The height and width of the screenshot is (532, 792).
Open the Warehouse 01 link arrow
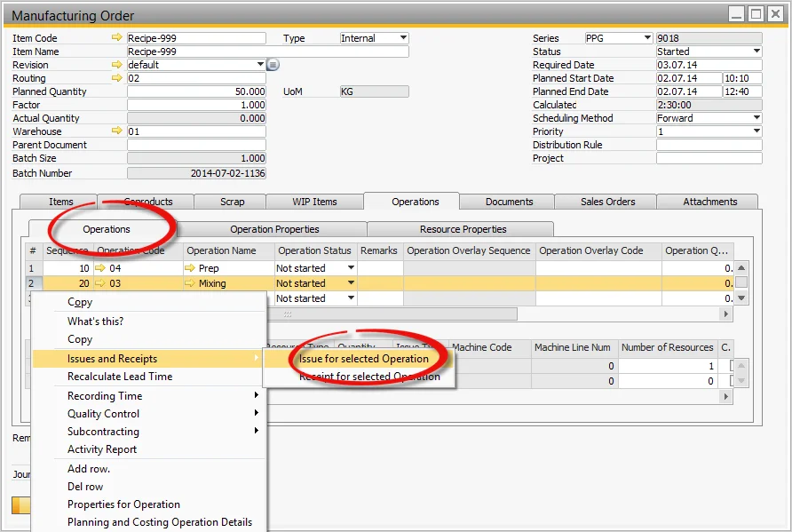click(x=120, y=131)
